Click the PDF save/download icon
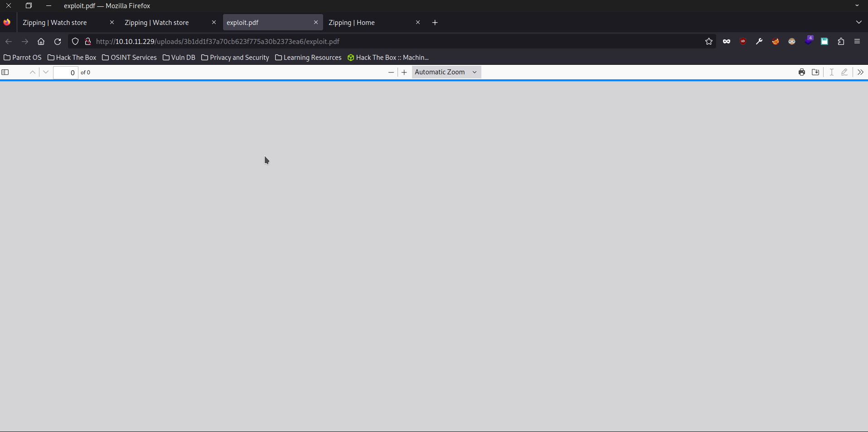868x432 pixels. (815, 72)
